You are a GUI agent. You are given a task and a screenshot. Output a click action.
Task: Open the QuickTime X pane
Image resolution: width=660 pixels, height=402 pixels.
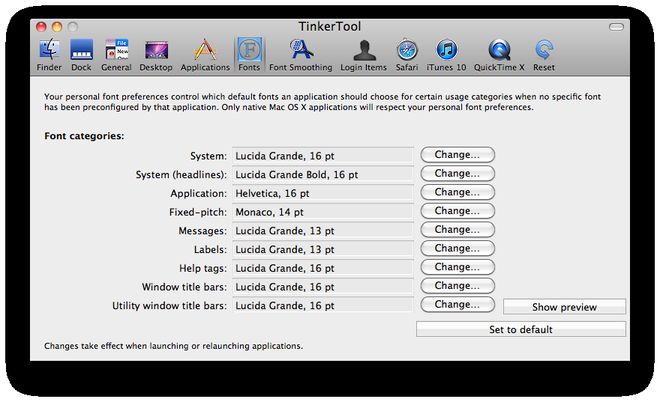point(499,54)
